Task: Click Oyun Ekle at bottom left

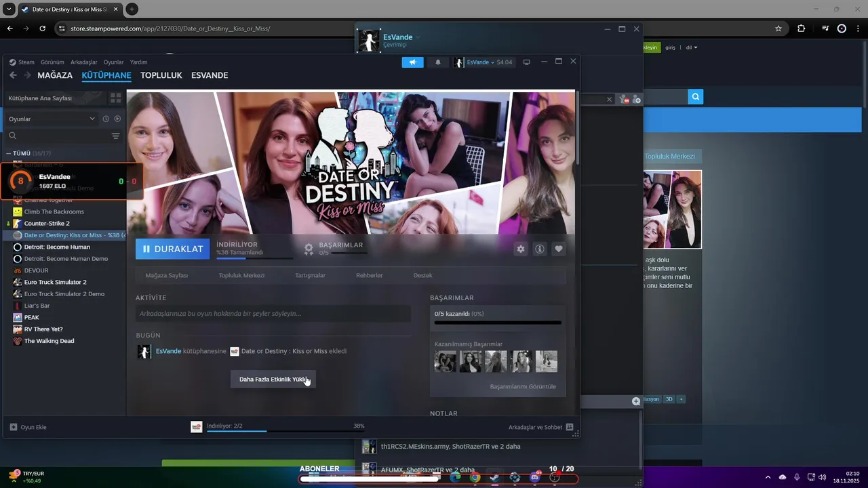Action: pyautogui.click(x=28, y=427)
